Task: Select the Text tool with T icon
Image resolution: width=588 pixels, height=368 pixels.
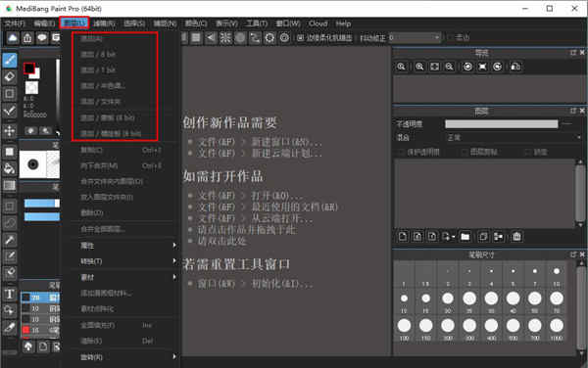Action: (x=10, y=294)
